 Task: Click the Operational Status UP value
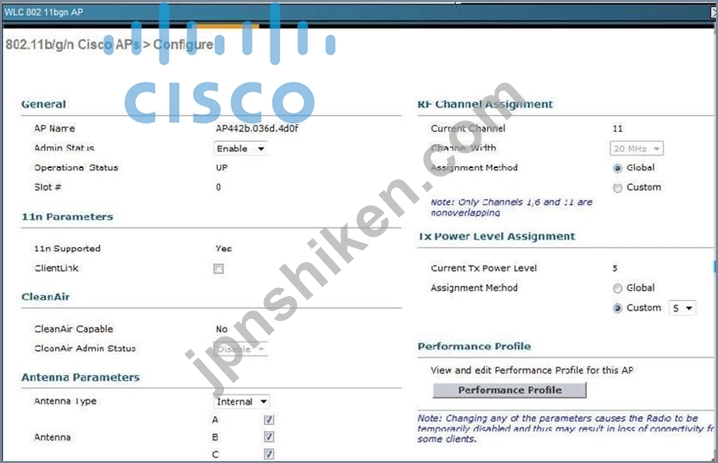click(x=222, y=168)
